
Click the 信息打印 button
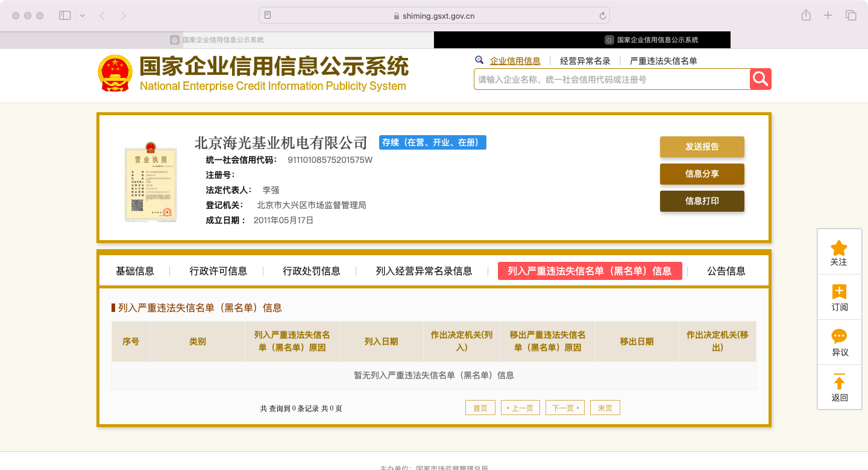point(702,201)
